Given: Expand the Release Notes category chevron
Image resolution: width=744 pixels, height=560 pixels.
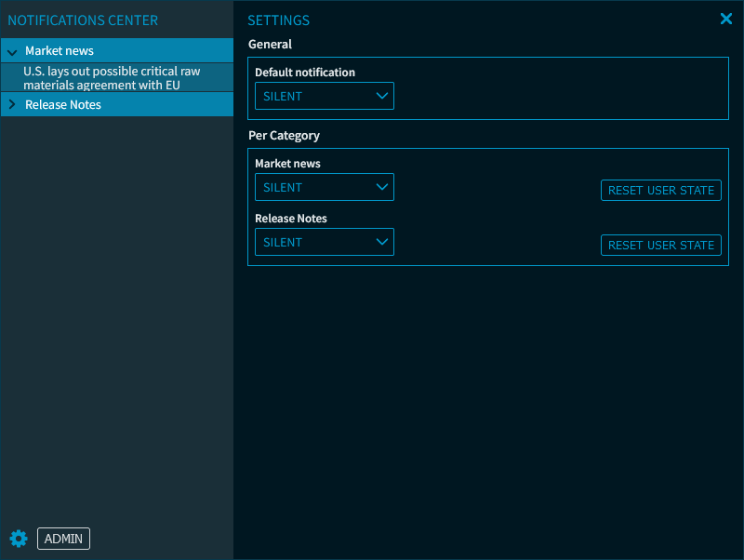Looking at the screenshot, I should [12, 105].
